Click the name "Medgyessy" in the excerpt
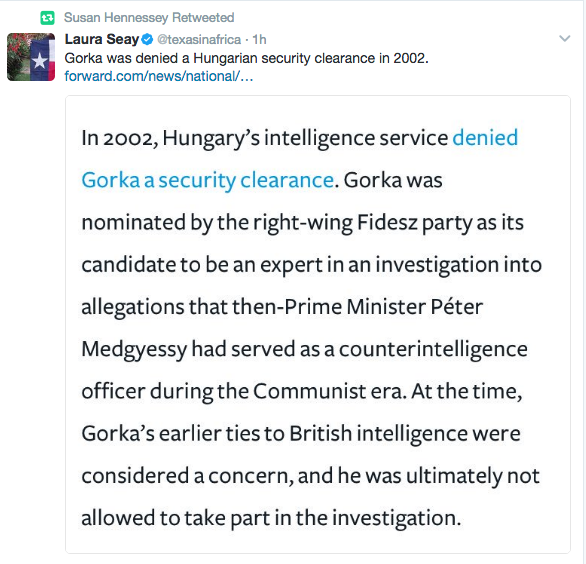Viewport: 586px width, 564px height. (134, 349)
